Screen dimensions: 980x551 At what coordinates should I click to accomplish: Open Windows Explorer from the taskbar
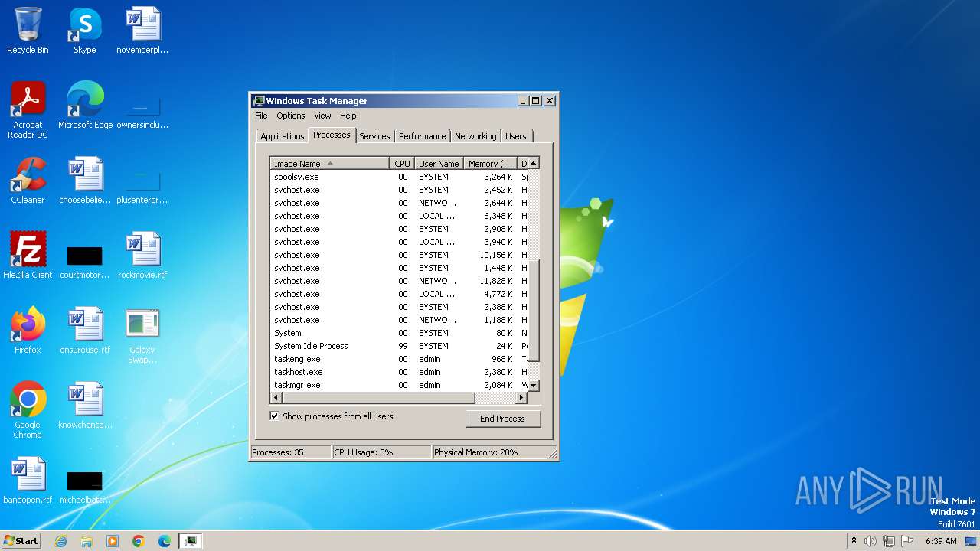click(87, 541)
